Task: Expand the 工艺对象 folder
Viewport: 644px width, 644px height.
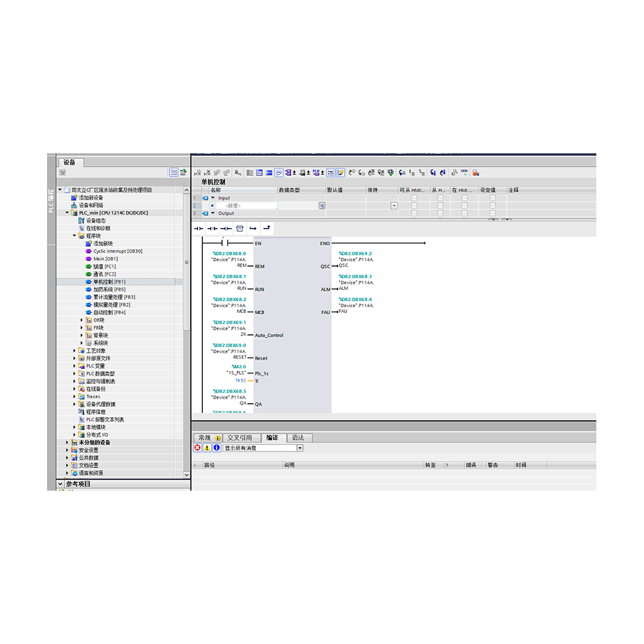Action: point(74,351)
